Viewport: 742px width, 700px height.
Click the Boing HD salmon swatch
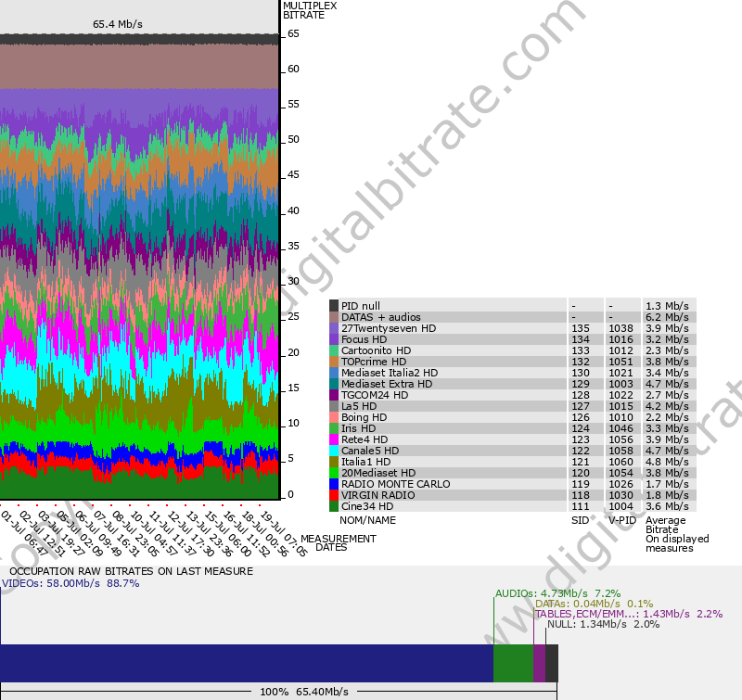[x=334, y=416]
